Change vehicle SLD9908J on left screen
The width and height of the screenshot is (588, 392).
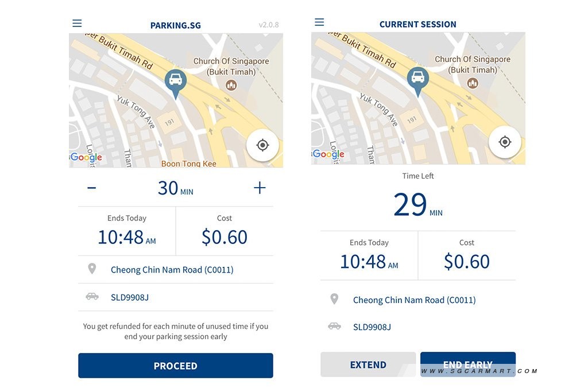click(176, 297)
